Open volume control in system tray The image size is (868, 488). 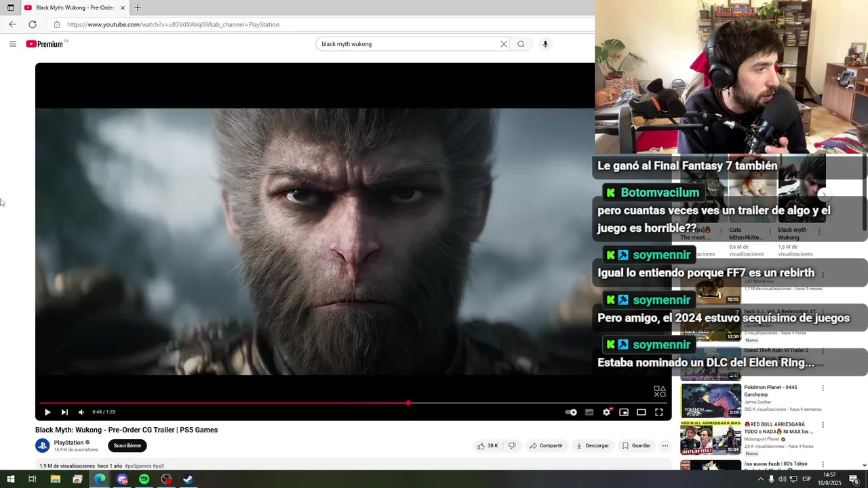point(783,479)
